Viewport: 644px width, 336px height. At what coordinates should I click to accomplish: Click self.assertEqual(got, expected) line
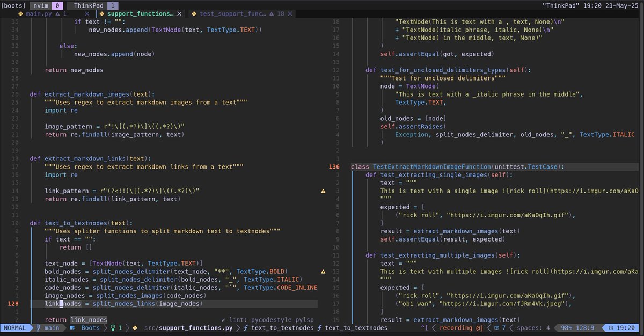[437, 54]
